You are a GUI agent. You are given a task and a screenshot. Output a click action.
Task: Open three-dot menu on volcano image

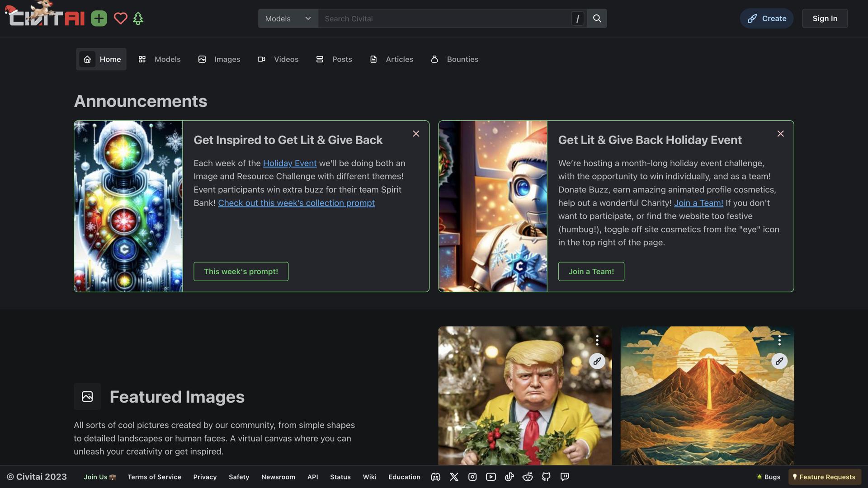coord(779,340)
